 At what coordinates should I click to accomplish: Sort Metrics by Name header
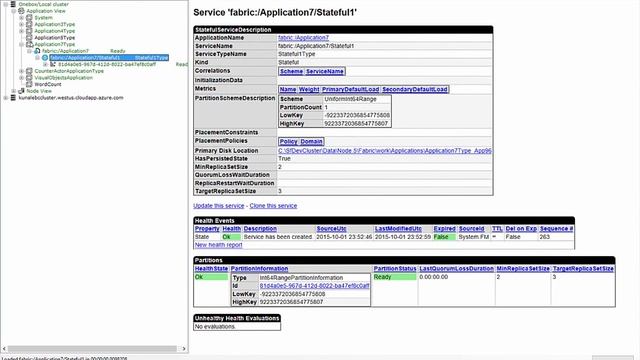(288, 89)
